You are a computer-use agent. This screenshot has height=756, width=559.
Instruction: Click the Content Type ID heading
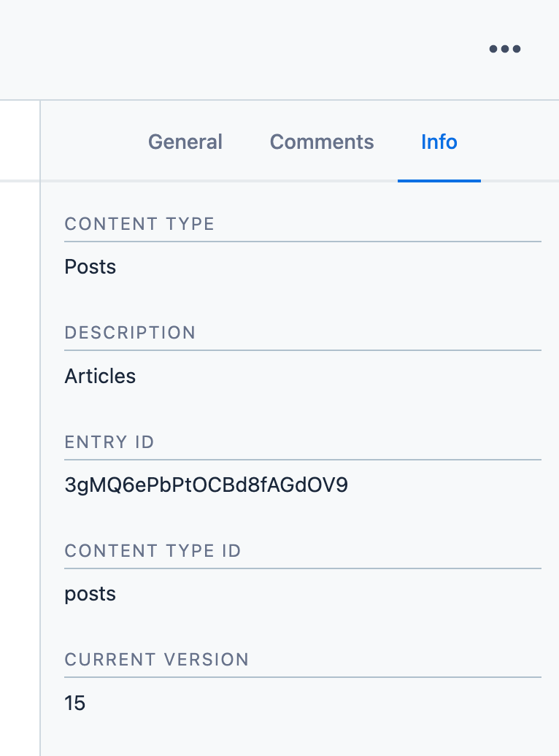tap(153, 551)
